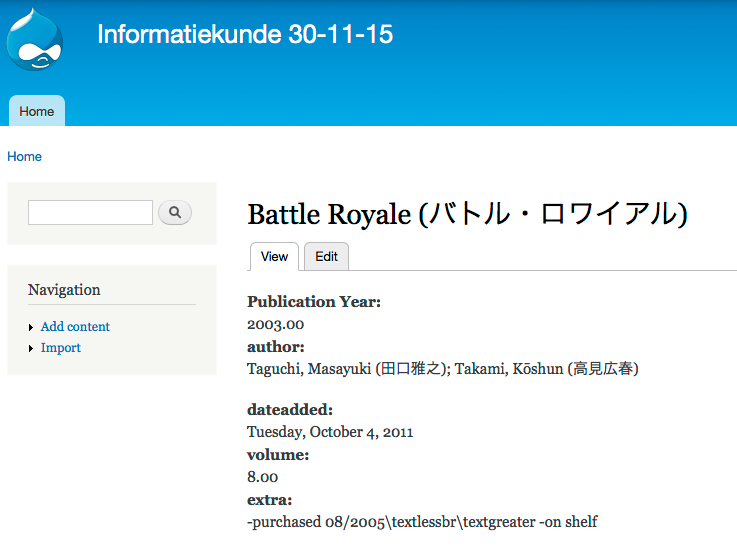Click the arrow bullet beside Add content
Image resolution: width=737 pixels, height=559 pixels.
[32, 327]
